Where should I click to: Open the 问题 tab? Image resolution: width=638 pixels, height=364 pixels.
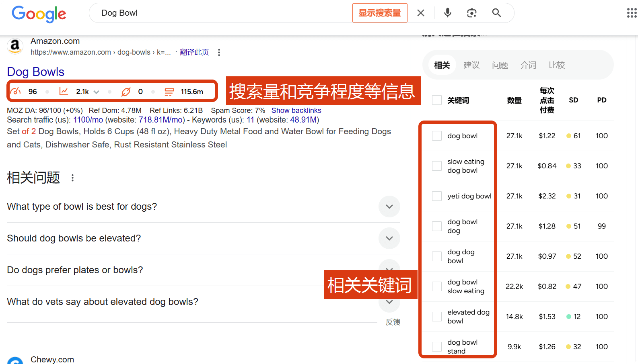tap(500, 65)
